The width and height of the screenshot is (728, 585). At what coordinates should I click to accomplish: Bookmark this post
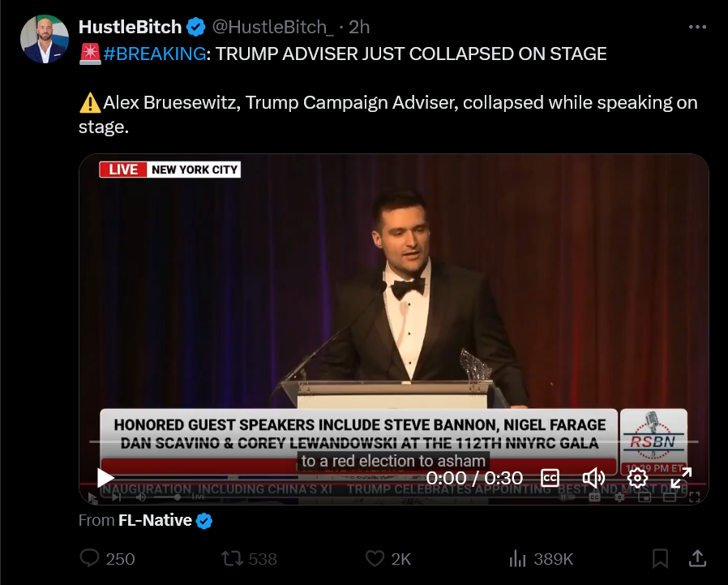[x=660, y=558]
